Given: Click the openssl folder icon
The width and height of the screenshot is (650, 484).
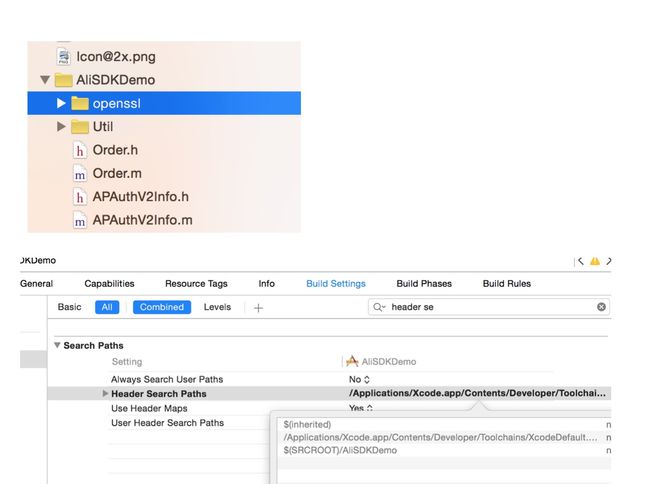Looking at the screenshot, I should (x=80, y=103).
